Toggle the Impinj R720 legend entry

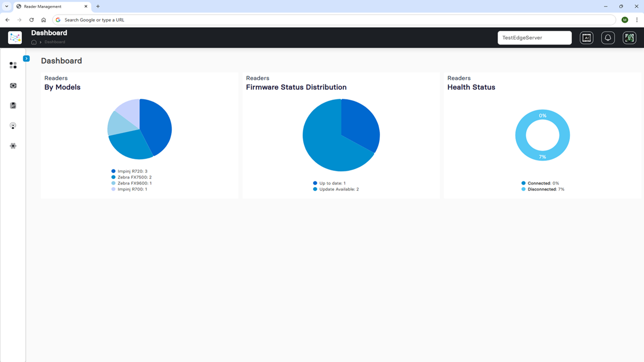coord(129,171)
